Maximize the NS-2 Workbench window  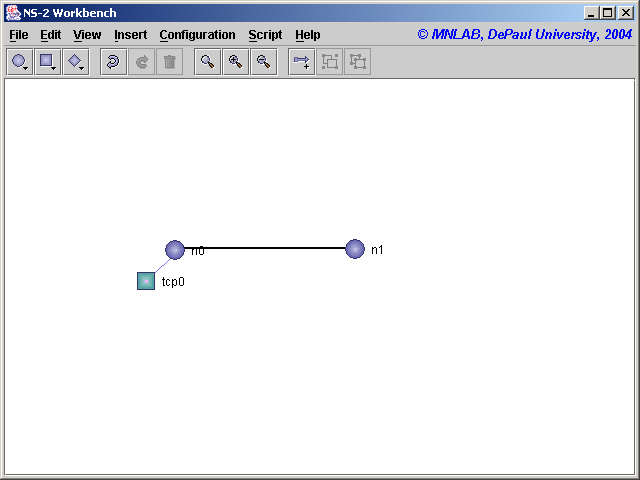[x=608, y=13]
